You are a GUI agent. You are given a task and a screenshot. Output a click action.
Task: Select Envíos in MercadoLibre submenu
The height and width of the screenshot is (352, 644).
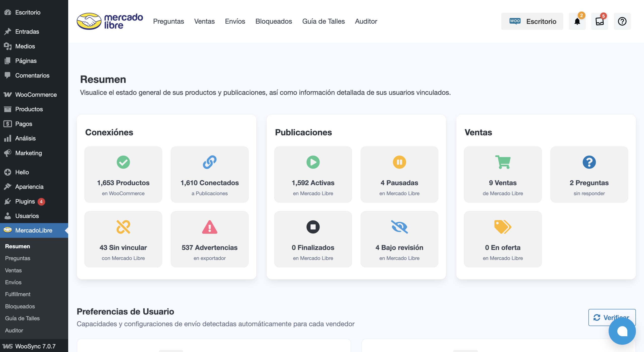point(13,282)
